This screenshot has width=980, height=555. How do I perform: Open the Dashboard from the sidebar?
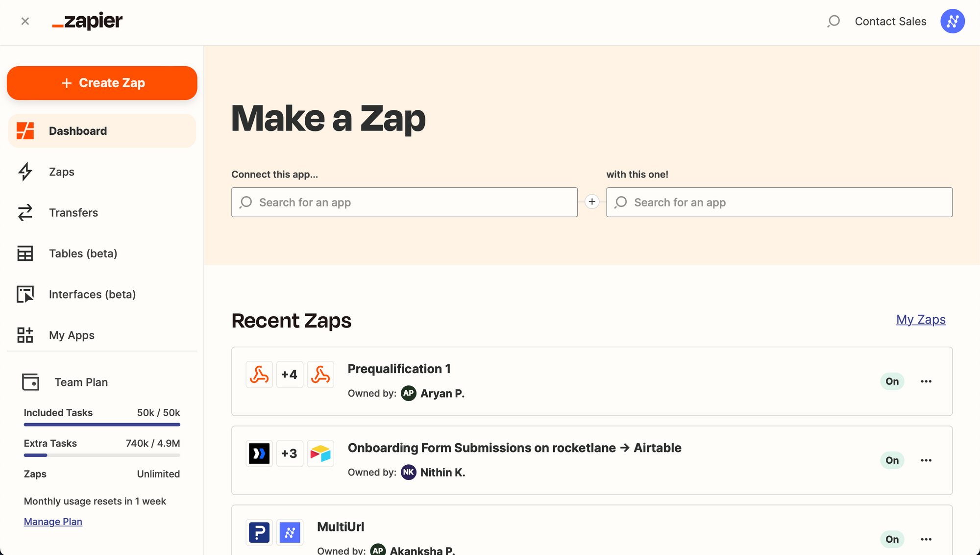(x=78, y=130)
